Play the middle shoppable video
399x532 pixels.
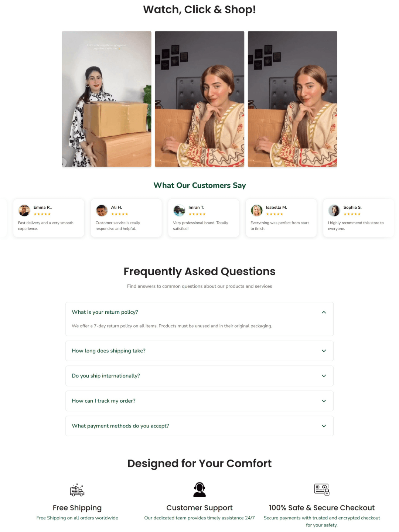click(x=199, y=99)
